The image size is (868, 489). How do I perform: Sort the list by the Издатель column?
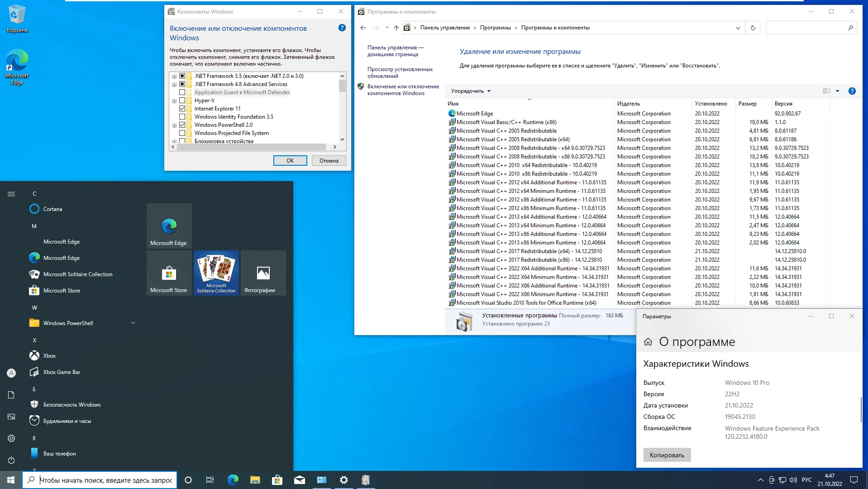629,104
